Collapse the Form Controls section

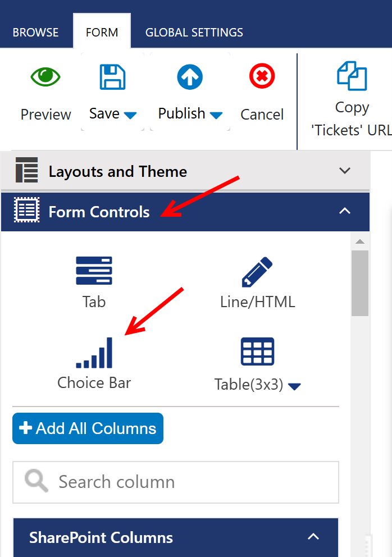(345, 211)
